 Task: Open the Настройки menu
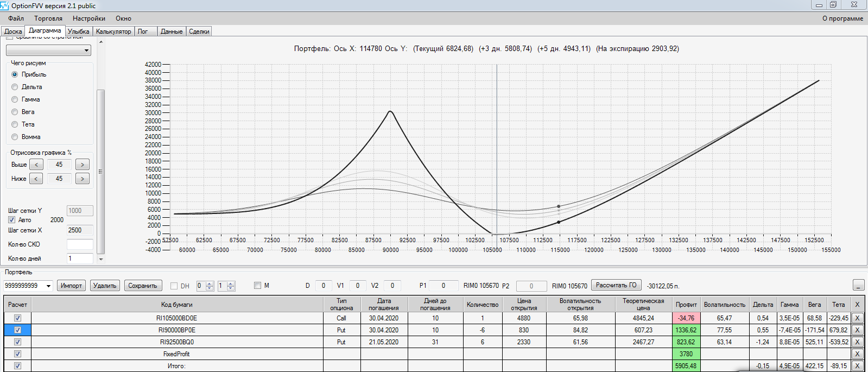[89, 18]
